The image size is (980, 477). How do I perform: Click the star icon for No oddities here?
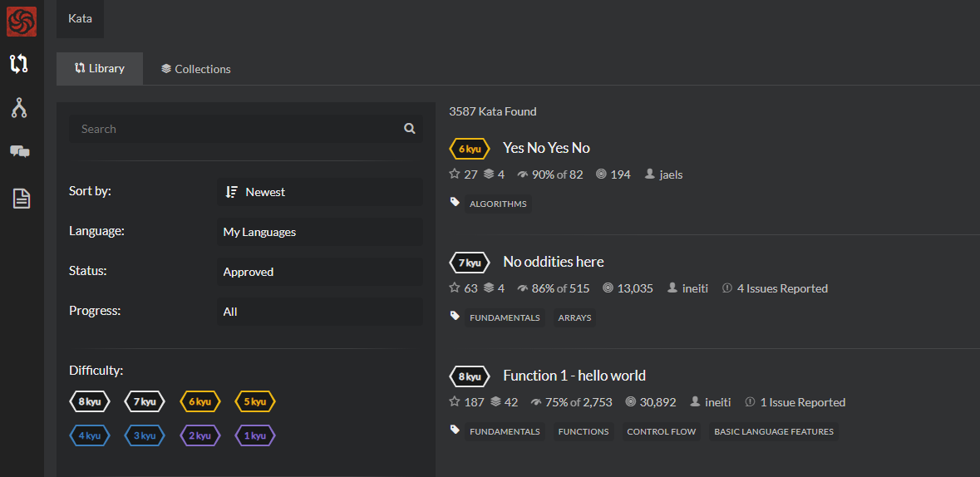point(455,288)
